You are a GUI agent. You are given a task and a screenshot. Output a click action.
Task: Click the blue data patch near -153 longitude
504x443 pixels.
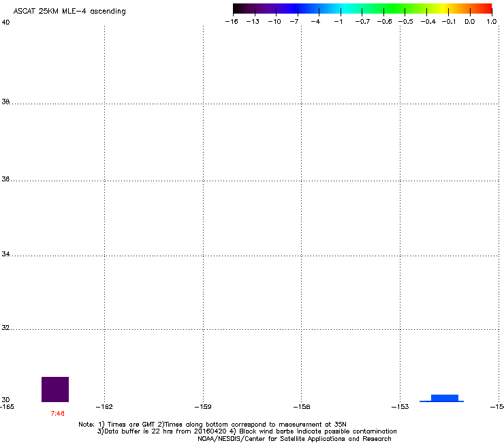(x=441, y=398)
